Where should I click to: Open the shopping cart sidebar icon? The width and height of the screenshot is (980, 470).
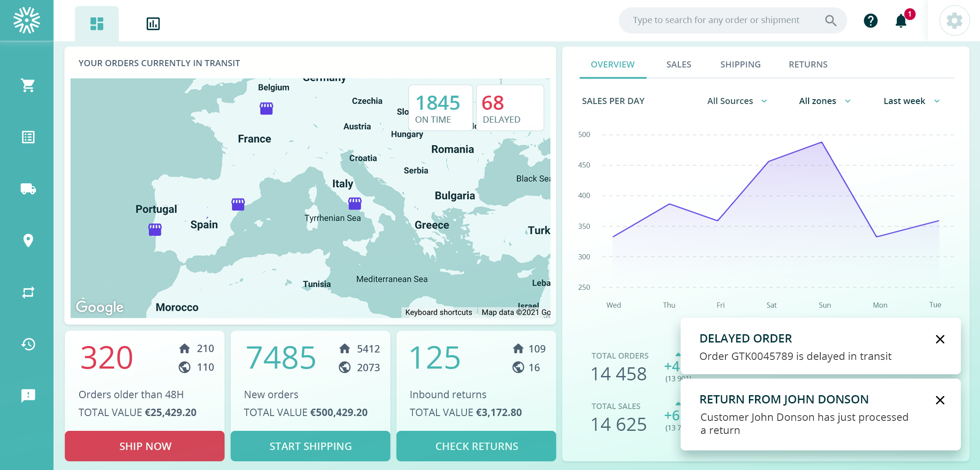click(x=28, y=85)
